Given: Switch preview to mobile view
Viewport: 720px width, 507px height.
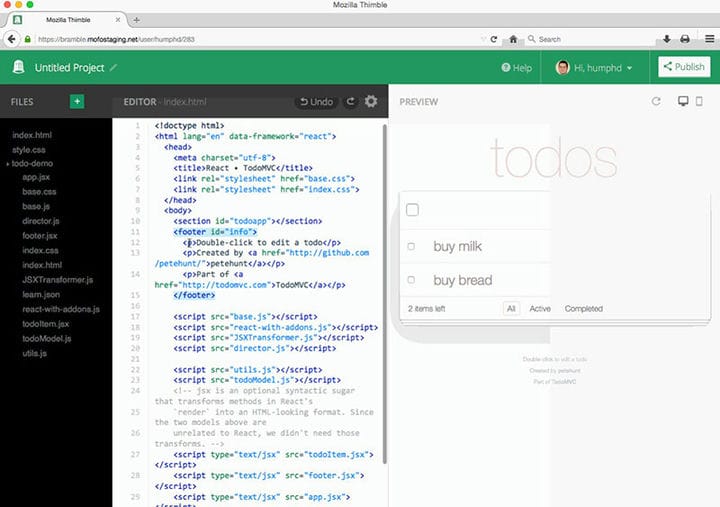Looking at the screenshot, I should coord(699,101).
